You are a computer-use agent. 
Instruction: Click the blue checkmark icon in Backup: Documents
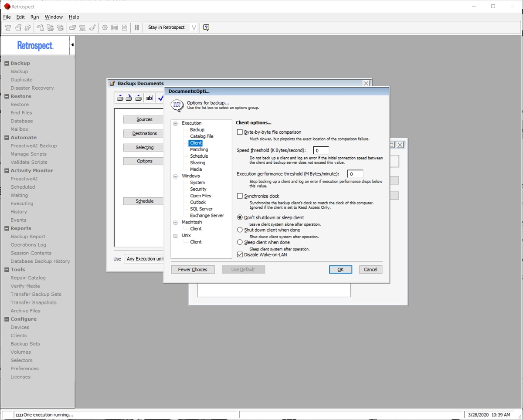160,98
